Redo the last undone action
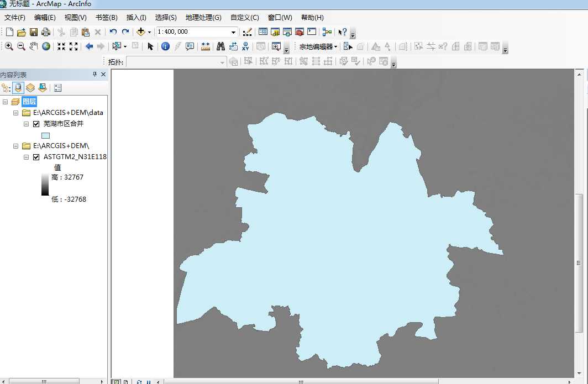This screenshot has height=384, width=588. (x=125, y=32)
